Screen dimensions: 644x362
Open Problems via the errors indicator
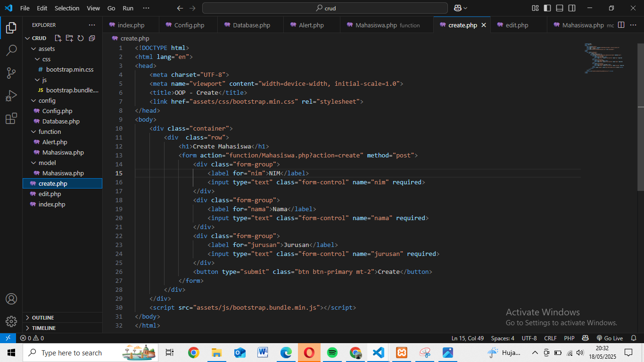31,338
